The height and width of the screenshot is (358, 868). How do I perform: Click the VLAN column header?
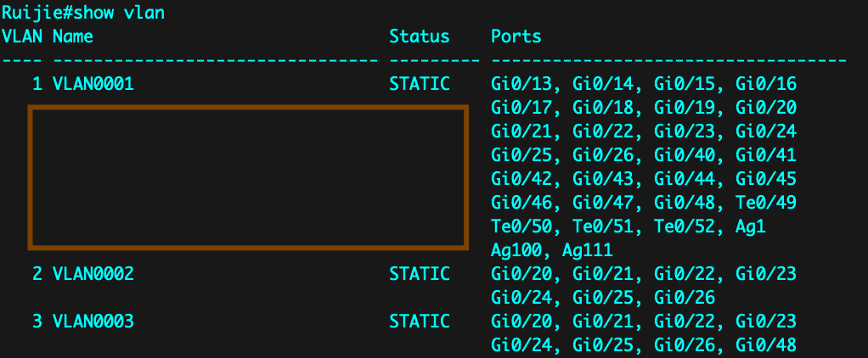(22, 36)
